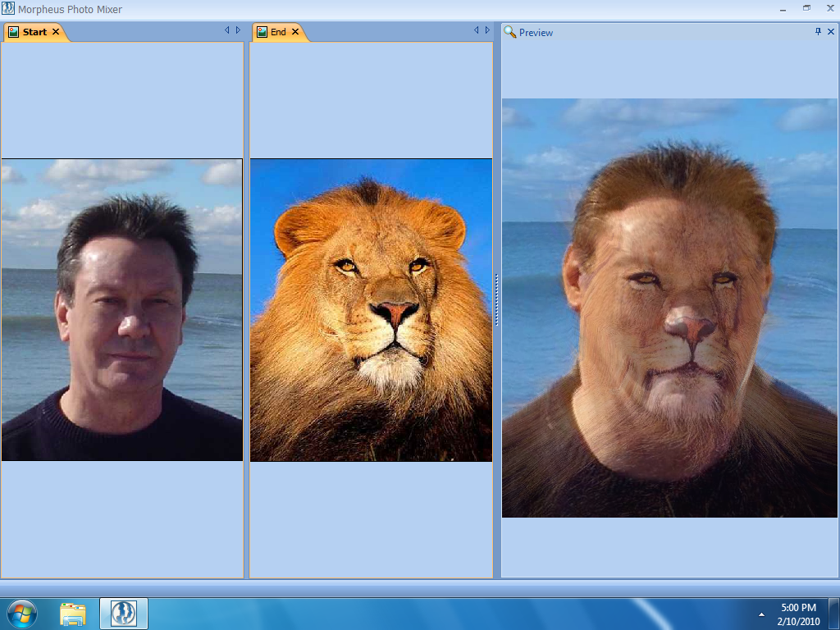
Task: Click the Preview panel title text
Action: tap(536, 33)
